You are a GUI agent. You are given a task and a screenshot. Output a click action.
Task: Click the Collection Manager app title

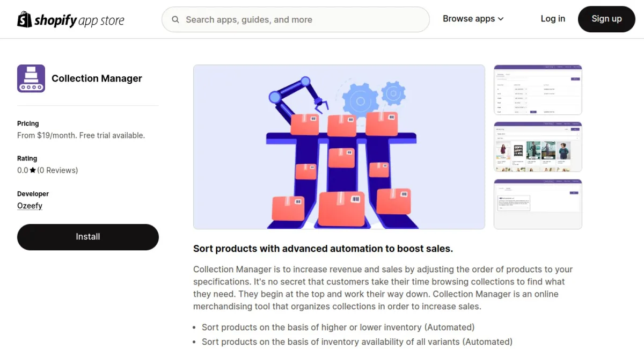97,78
